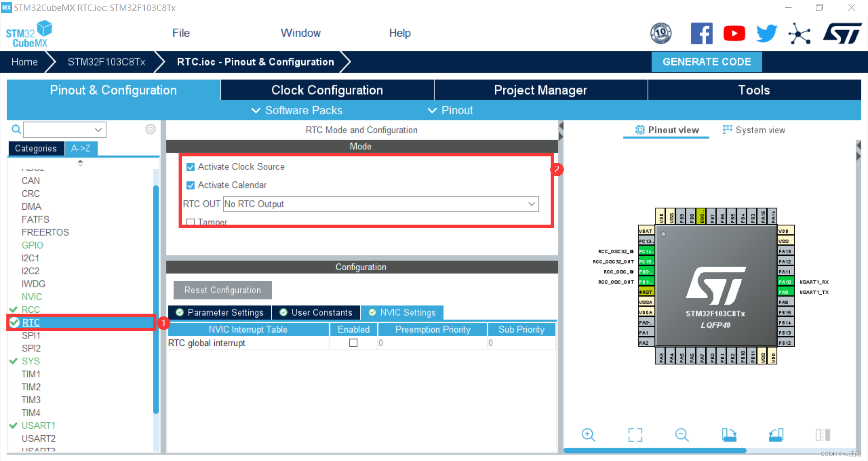Viewport: 868px width, 461px height.
Task: Toggle the split view icon under chip
Action: pyautogui.click(x=823, y=435)
